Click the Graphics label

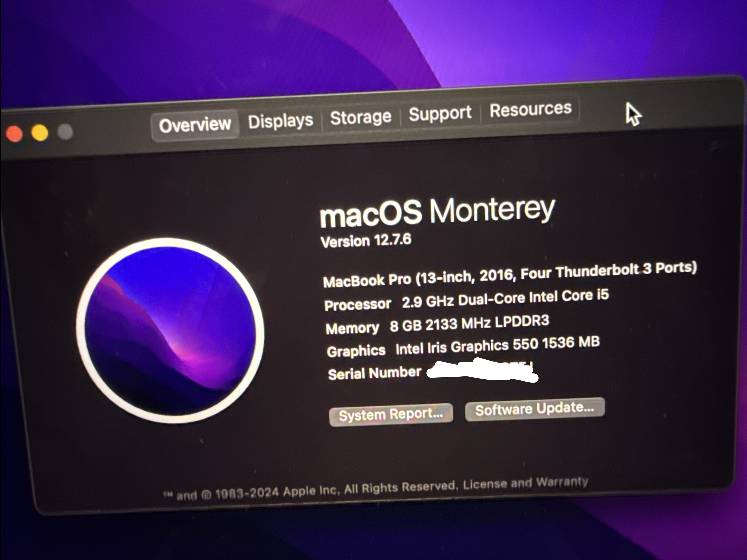[x=356, y=351]
